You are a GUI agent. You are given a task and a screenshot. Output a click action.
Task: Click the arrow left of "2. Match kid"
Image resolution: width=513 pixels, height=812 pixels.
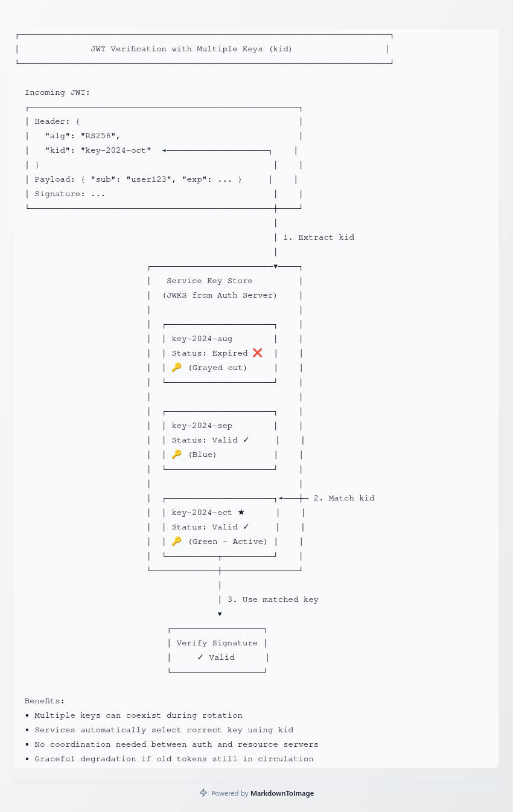[x=281, y=498]
